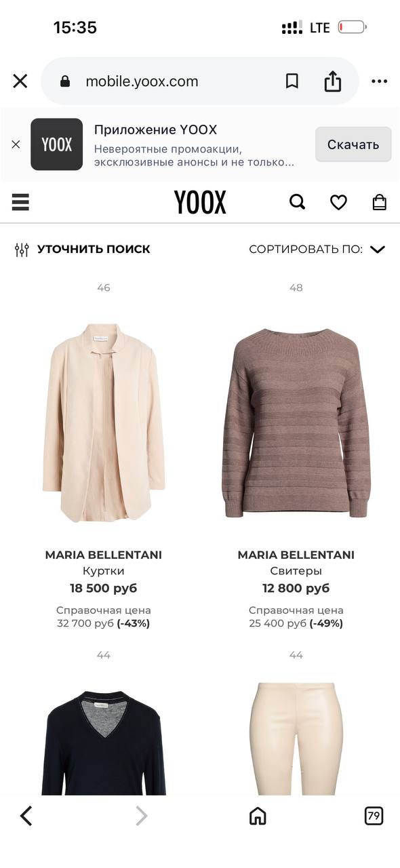The height and width of the screenshot is (868, 400).
Task: Open the wishlist heart icon
Action: pyautogui.click(x=338, y=202)
